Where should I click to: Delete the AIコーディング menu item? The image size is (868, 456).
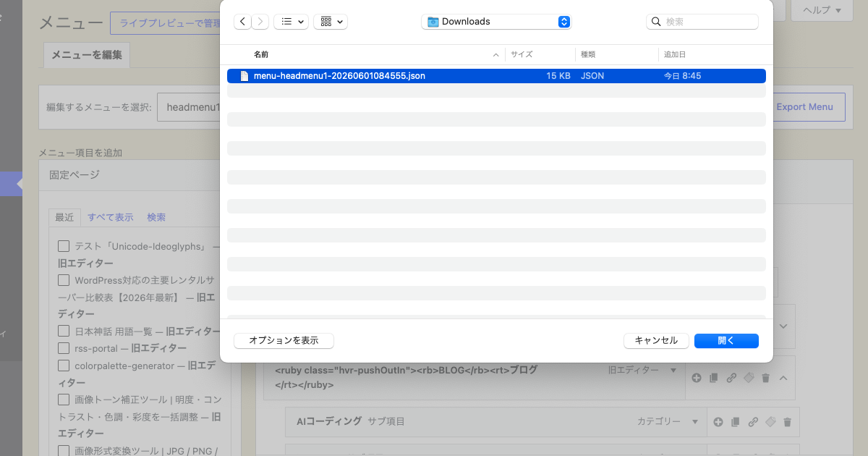[x=788, y=422]
